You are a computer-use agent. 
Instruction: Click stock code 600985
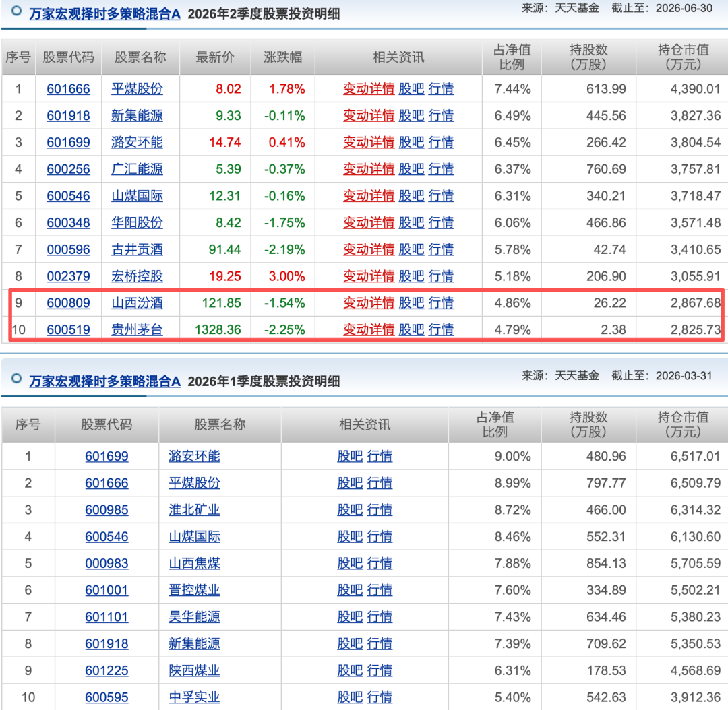click(x=107, y=510)
